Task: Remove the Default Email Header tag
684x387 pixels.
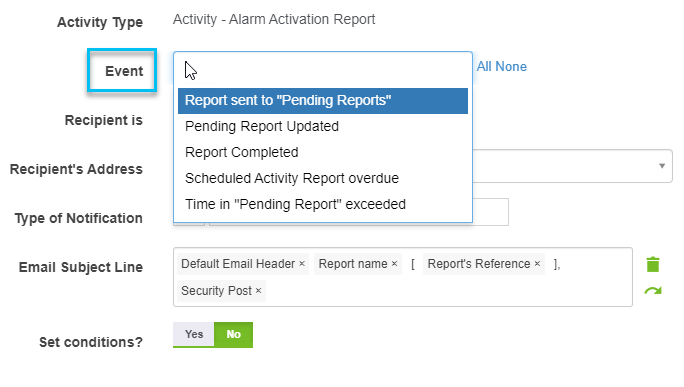Action: pyautogui.click(x=302, y=264)
